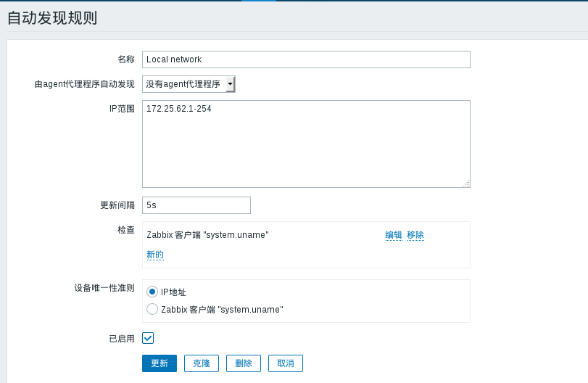Click the IP范围 textarea resize handle

point(466,184)
